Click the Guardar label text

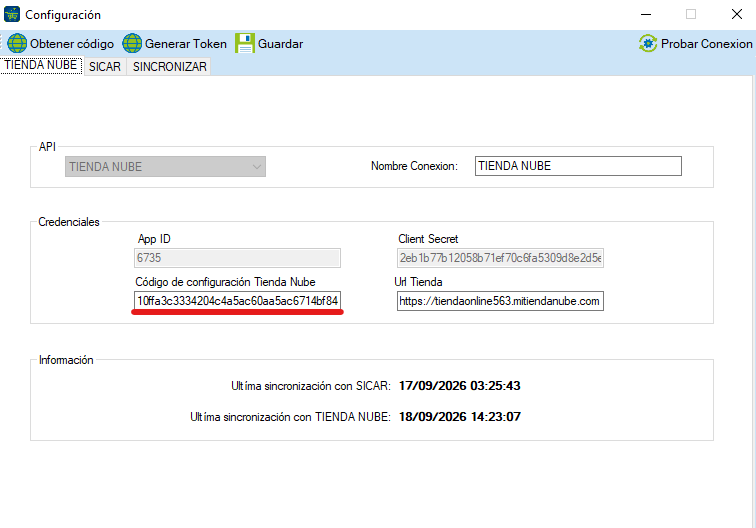click(x=281, y=44)
